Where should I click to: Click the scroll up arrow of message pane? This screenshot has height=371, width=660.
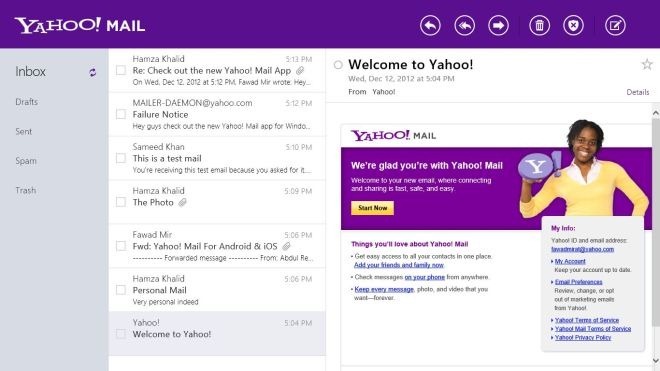tap(655, 113)
